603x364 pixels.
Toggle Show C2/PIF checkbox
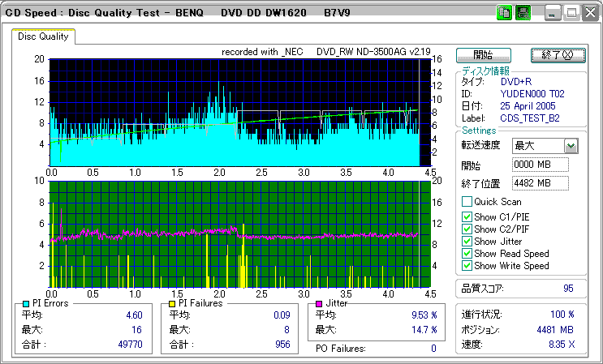(x=467, y=229)
